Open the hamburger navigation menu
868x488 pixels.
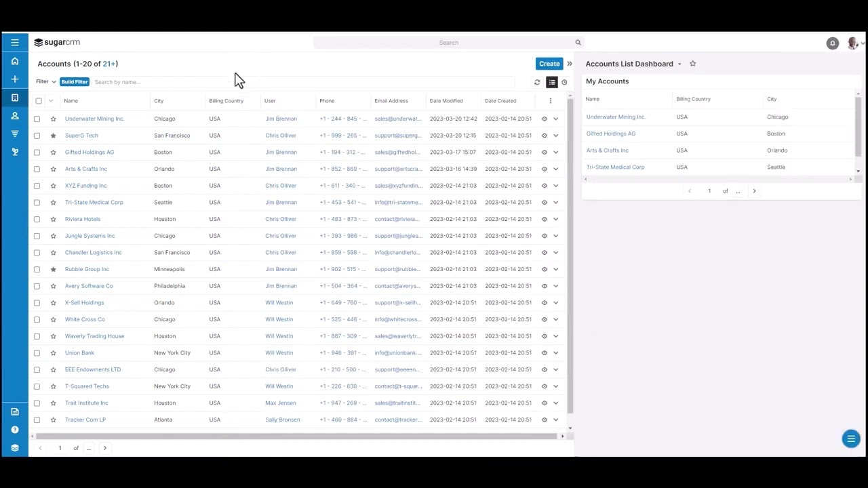15,43
